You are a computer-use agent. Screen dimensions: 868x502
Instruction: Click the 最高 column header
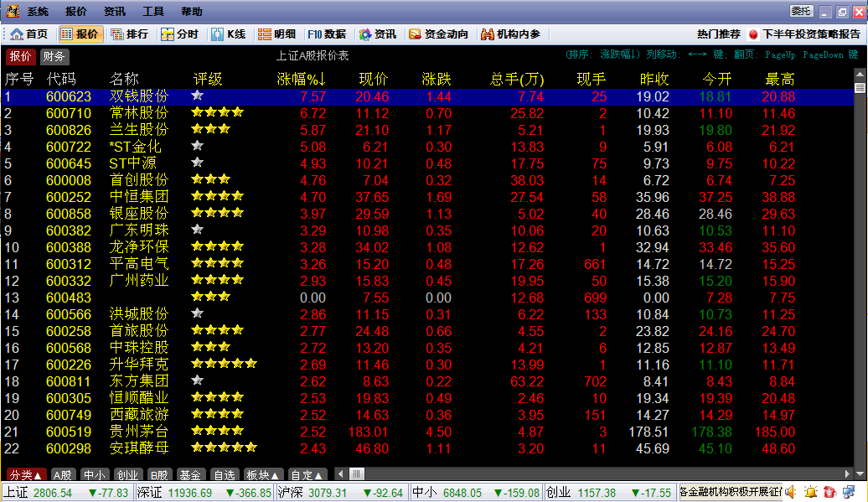[x=780, y=79]
